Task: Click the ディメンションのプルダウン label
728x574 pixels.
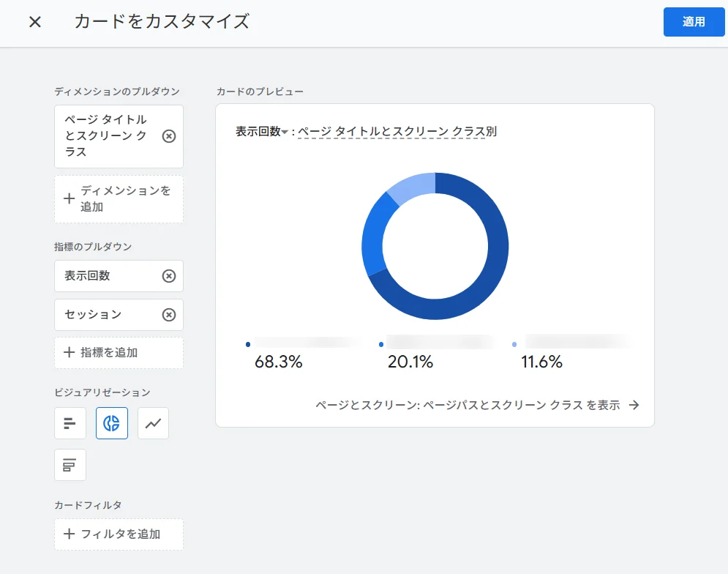Action: tap(117, 92)
